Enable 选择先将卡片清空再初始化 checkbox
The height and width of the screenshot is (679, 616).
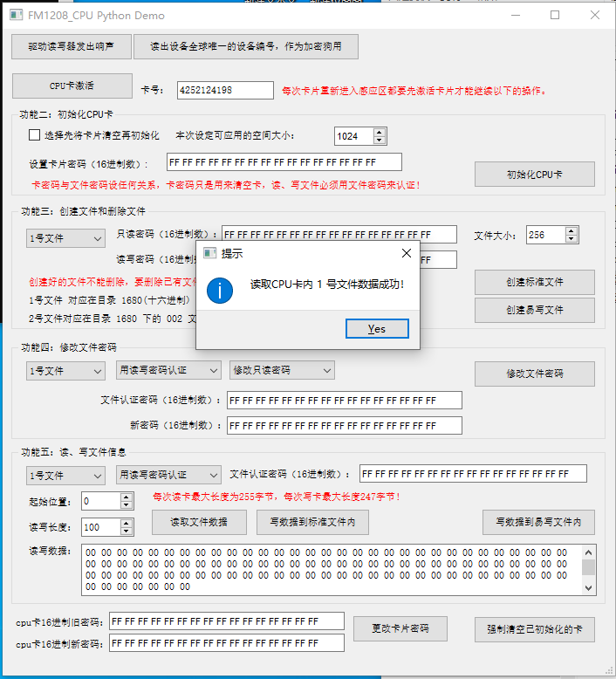coord(36,135)
